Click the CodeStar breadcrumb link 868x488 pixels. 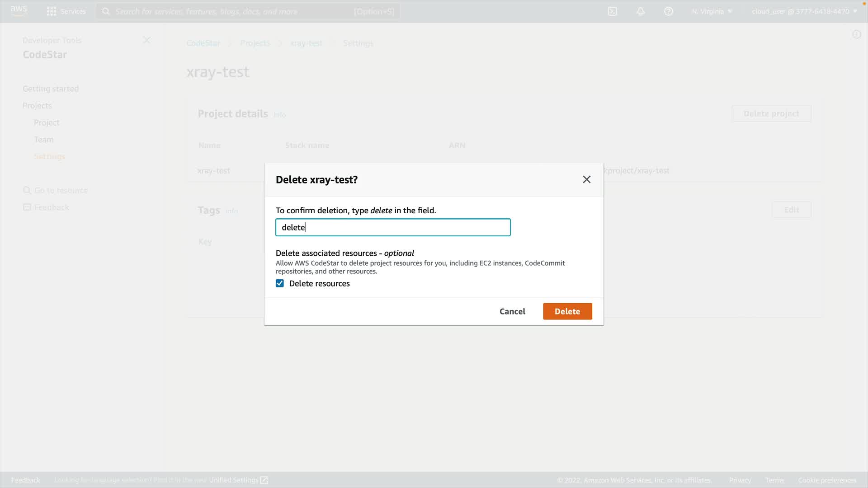pyautogui.click(x=203, y=43)
